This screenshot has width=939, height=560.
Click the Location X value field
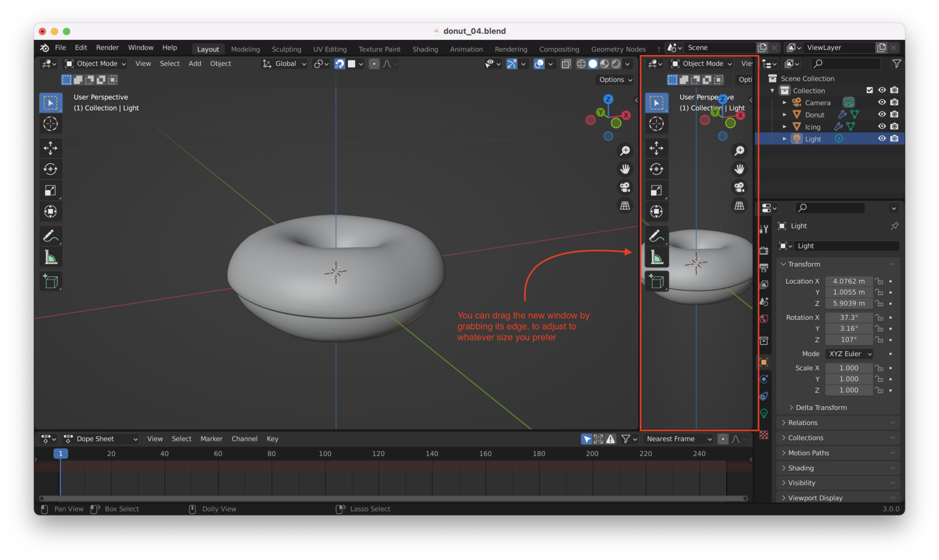[x=848, y=281]
